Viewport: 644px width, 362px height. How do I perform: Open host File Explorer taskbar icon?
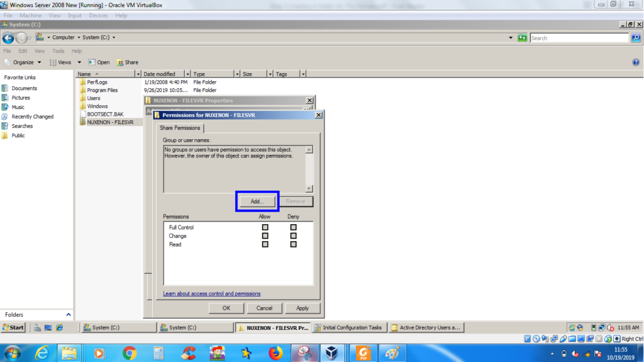coord(69,353)
